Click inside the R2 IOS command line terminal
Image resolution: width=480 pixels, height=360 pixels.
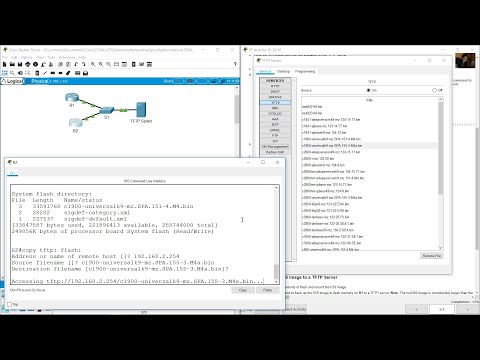click(x=143, y=235)
